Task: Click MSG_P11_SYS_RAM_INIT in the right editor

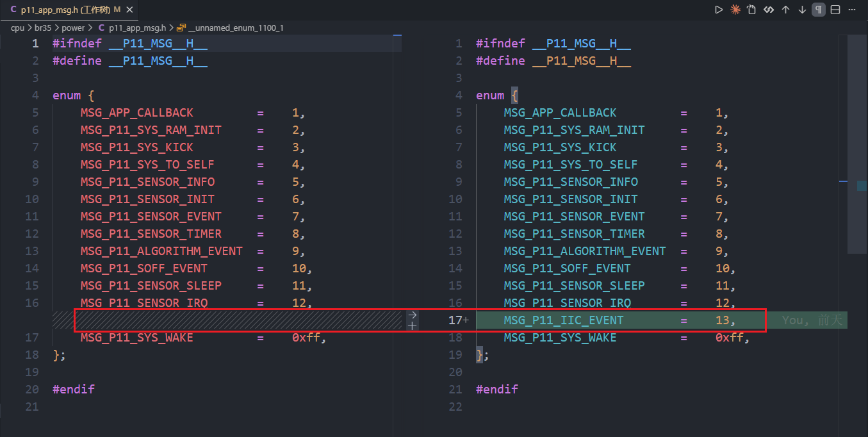Action: point(574,130)
